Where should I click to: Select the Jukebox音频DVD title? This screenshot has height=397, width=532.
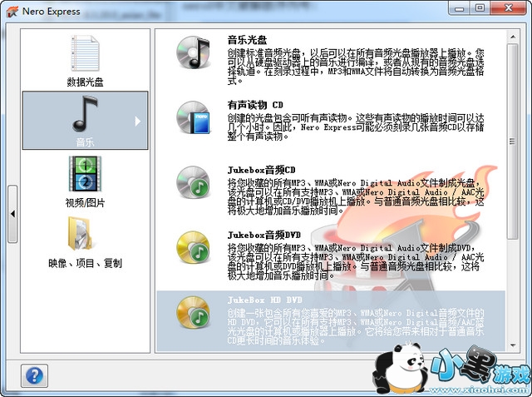[264, 235]
